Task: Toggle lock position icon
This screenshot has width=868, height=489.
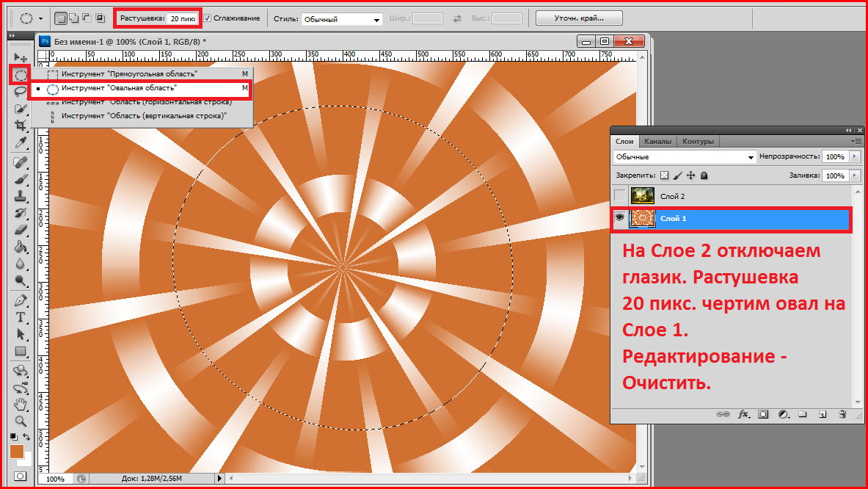Action: point(691,175)
